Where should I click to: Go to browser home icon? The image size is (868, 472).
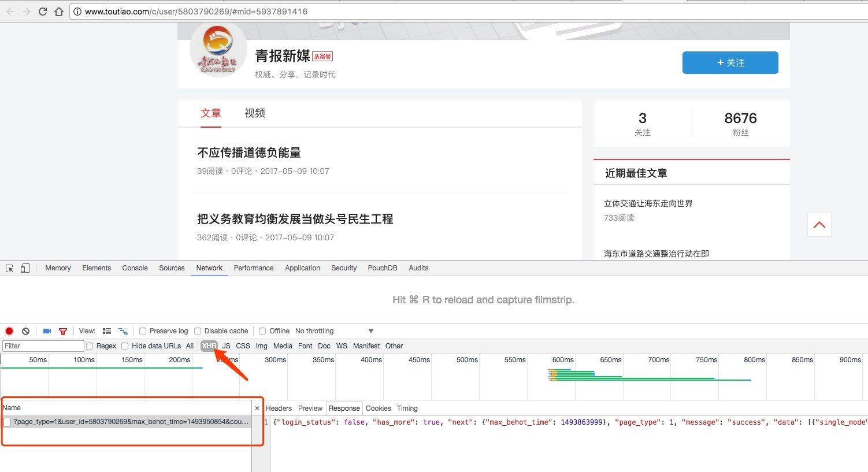coord(58,12)
